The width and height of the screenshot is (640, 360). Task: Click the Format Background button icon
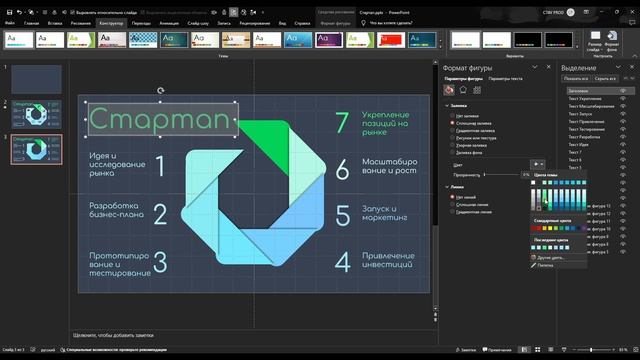pyautogui.click(x=611, y=36)
